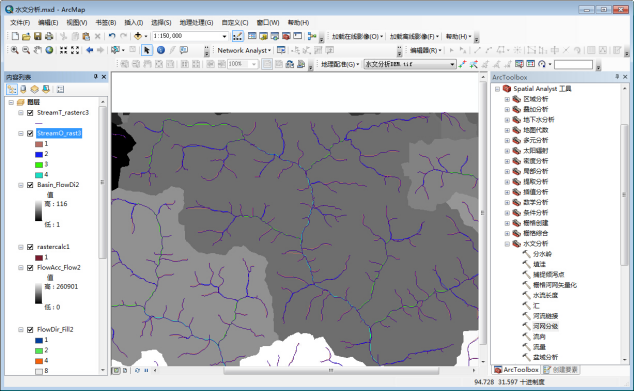Open the 视图(V) menu

pos(77,23)
